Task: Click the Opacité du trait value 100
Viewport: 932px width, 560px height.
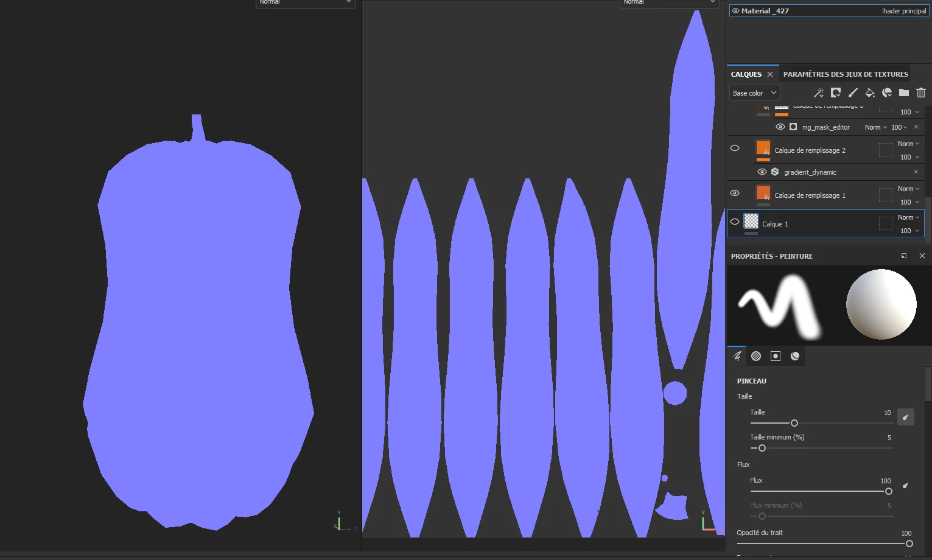Action: (x=906, y=533)
